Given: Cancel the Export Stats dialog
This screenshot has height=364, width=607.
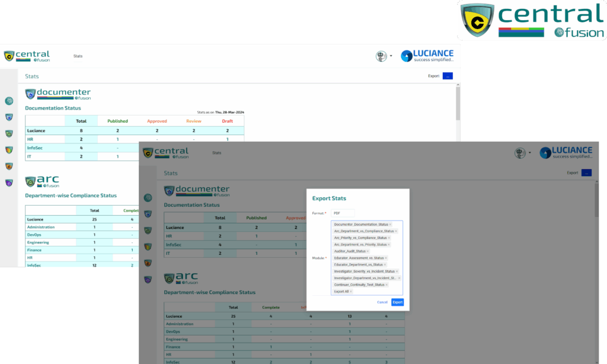Looking at the screenshot, I should click(x=382, y=302).
